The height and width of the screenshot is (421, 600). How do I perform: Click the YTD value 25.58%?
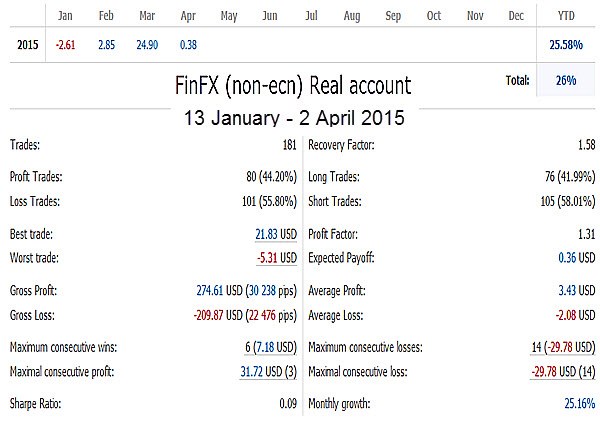(566, 45)
